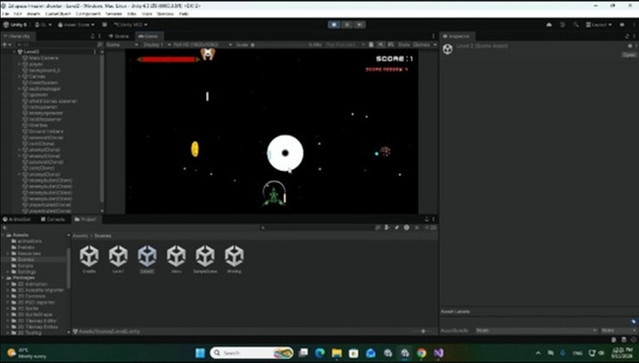Open the Unity VCS dropdown
The height and width of the screenshot is (363, 639).
click(x=130, y=25)
